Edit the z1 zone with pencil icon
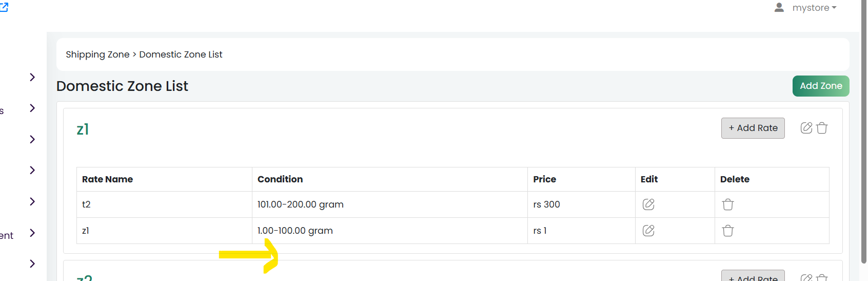Screen dimensions: 868x281 click(806, 128)
